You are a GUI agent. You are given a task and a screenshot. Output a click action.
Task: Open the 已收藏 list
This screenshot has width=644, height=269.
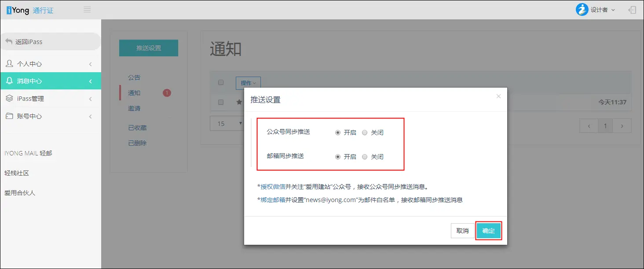click(137, 128)
